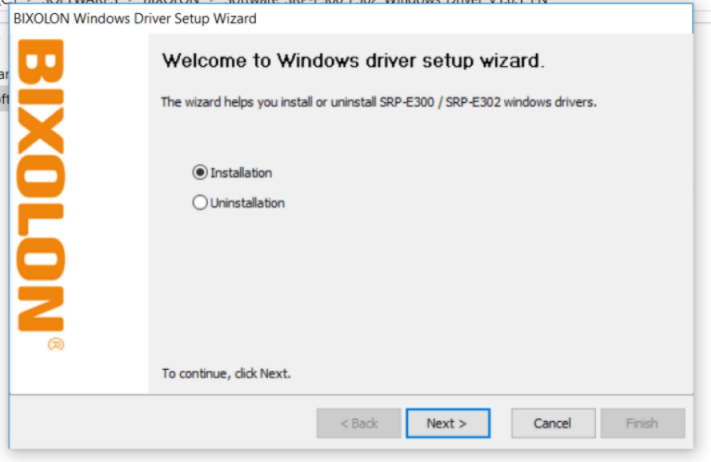
Task: Click Next to continue the wizard
Action: point(448,423)
